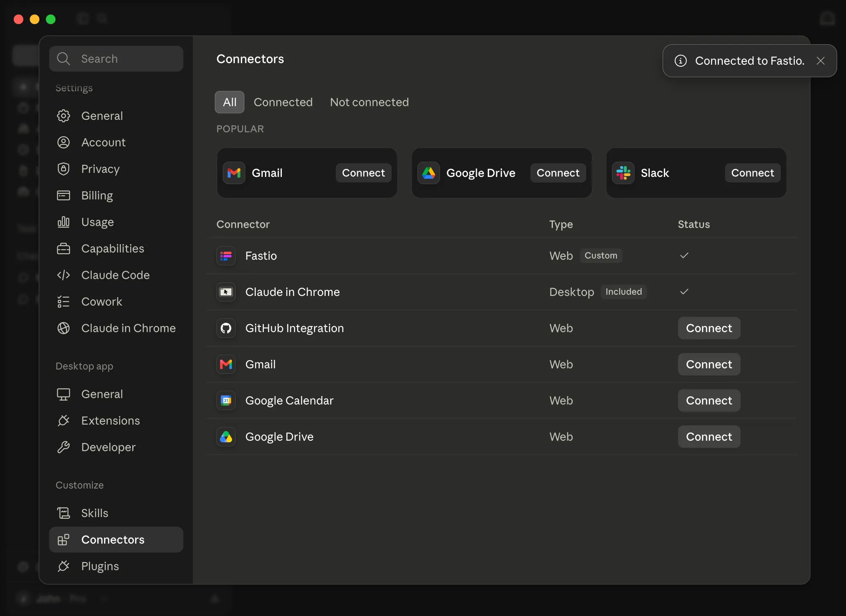Click the Gmail logo in the Popular card

click(x=234, y=173)
